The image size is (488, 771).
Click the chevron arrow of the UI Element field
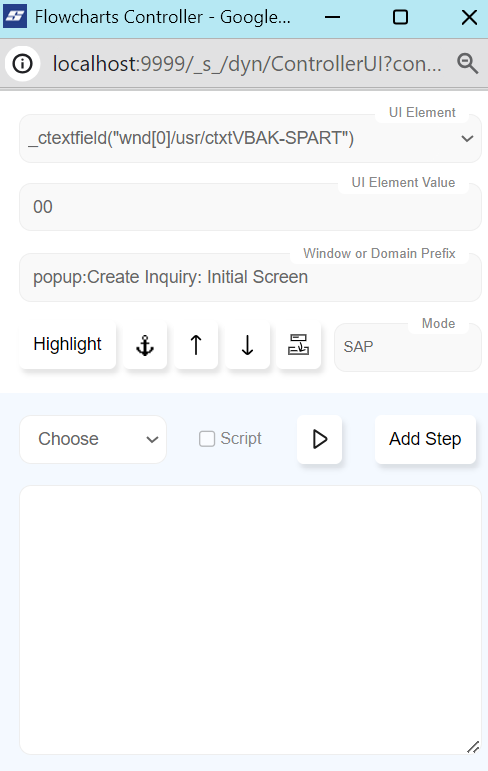click(x=467, y=139)
